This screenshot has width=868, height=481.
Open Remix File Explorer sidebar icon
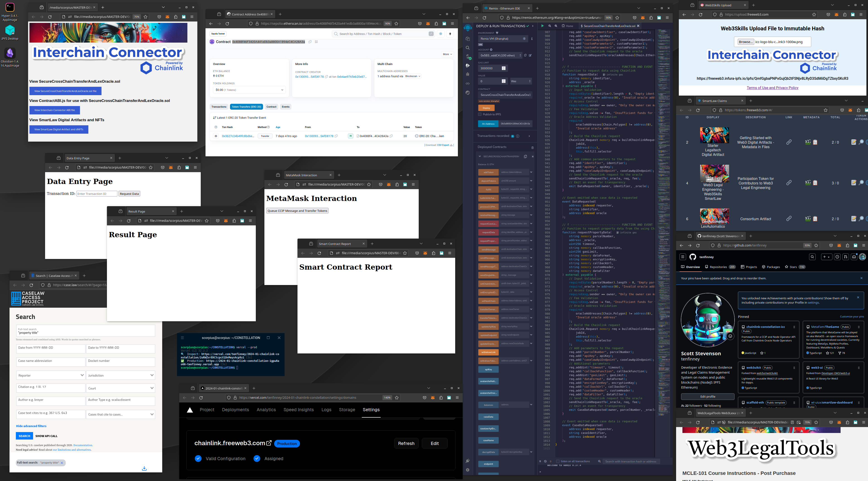pos(468,39)
